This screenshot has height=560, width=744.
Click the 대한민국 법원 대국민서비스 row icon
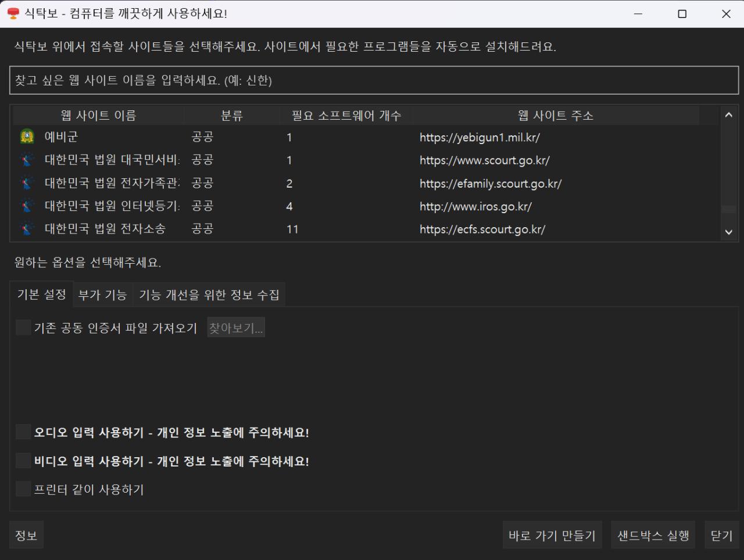click(27, 160)
